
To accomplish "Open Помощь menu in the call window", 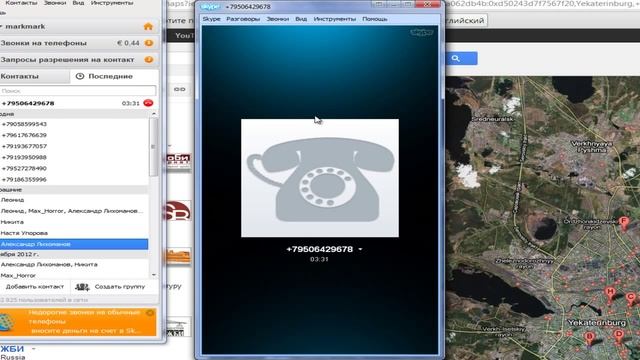I will tap(375, 19).
